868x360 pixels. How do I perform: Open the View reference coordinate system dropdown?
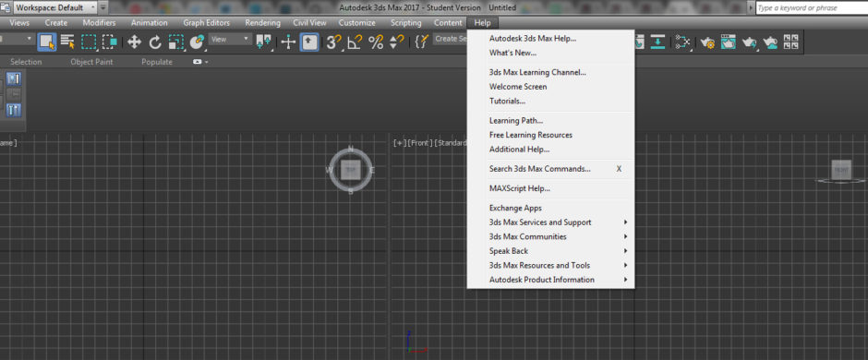230,40
